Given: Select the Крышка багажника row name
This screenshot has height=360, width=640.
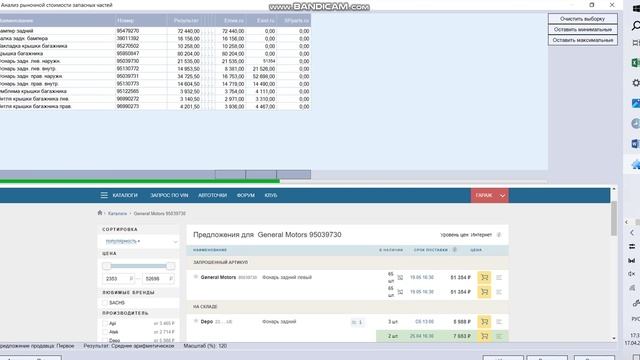Looking at the screenshot, I should (21, 53).
